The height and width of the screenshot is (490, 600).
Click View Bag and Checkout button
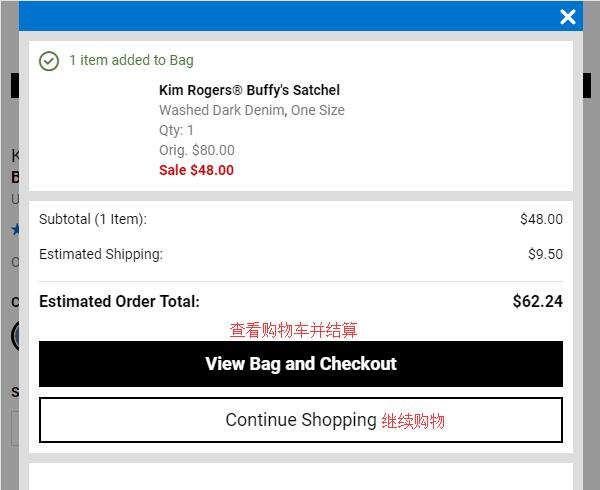point(301,364)
